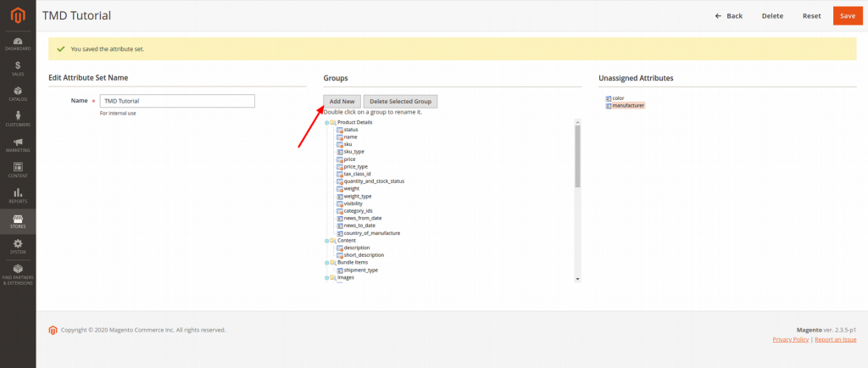
Task: Open the Sales dollar icon menu
Action: (x=18, y=68)
